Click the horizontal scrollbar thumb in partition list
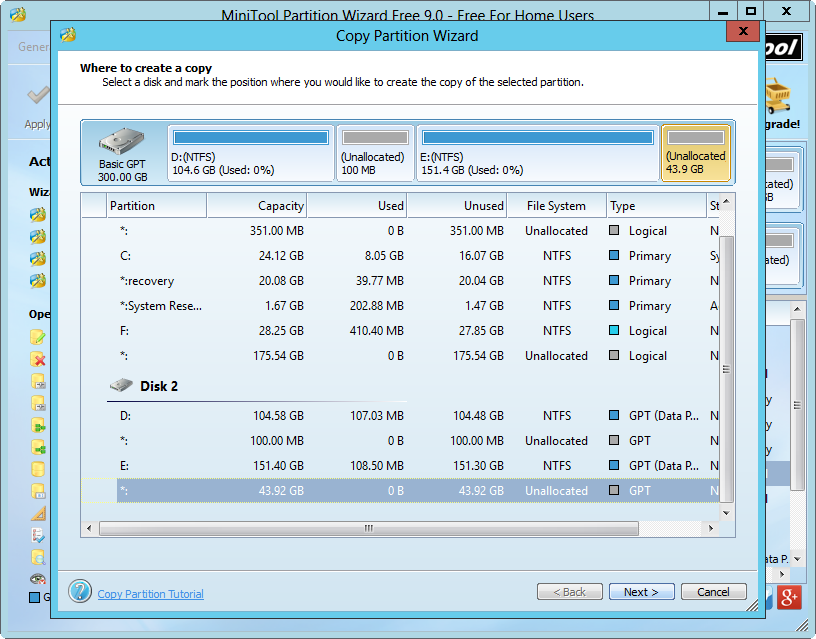 368,529
